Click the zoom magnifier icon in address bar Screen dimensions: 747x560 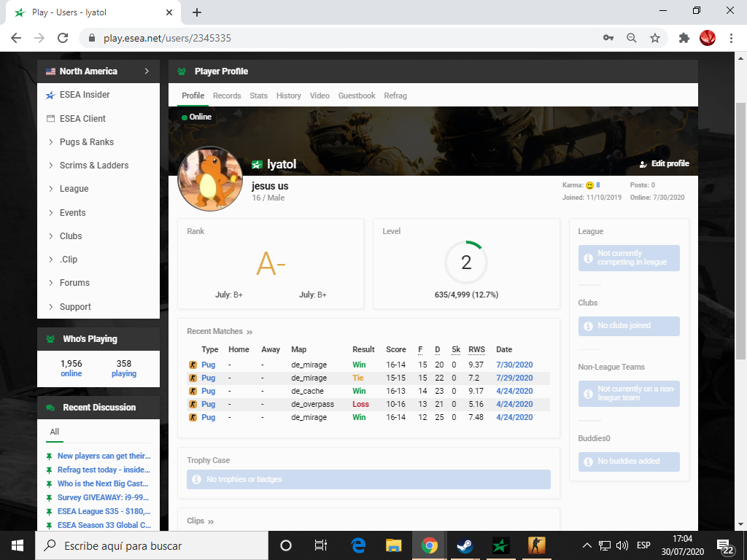pos(632,38)
